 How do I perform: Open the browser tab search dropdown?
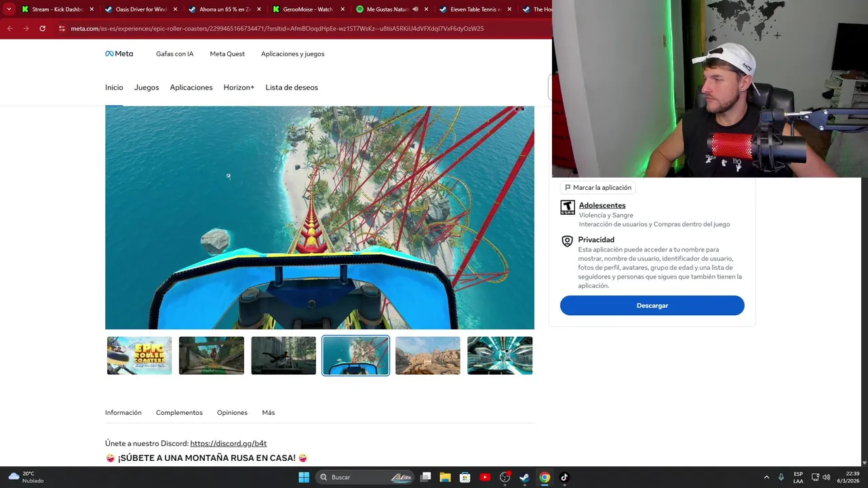pos(9,9)
